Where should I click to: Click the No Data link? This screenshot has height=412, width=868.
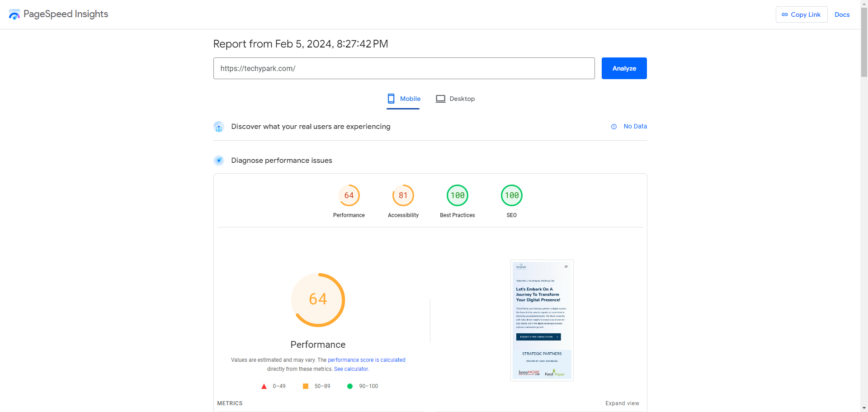[x=635, y=127]
